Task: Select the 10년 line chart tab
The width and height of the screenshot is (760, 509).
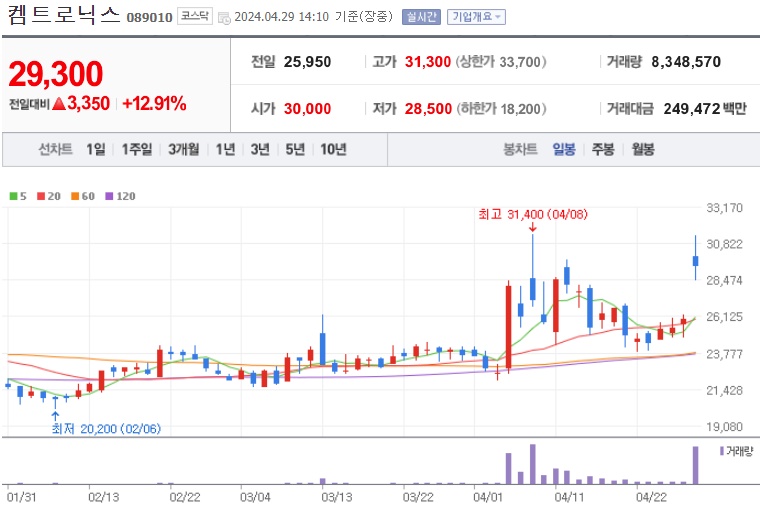Action: click(x=333, y=149)
